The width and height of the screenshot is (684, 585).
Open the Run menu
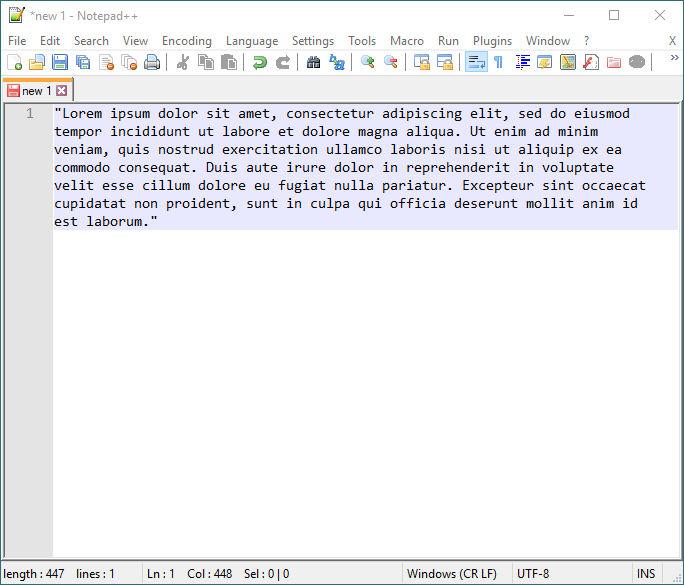point(448,41)
